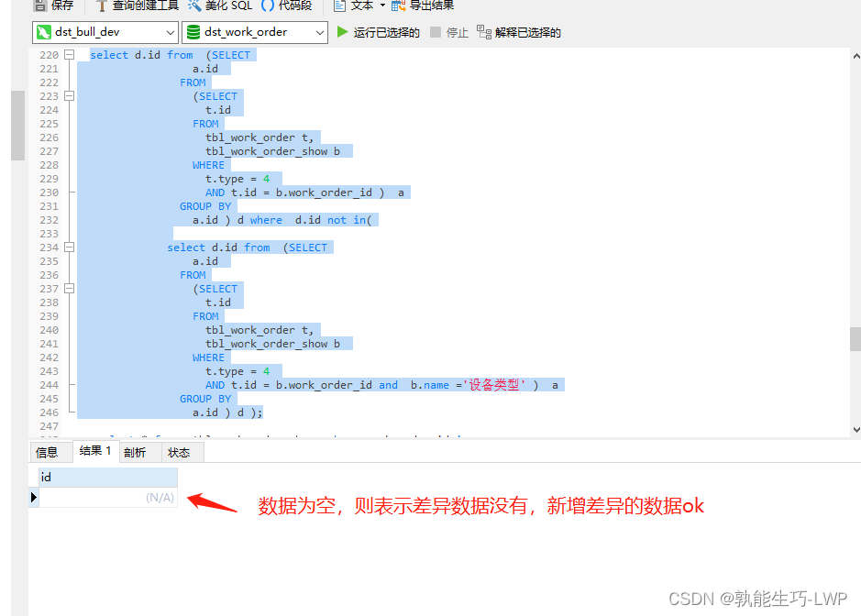
Task: Click 'select d.id from' on line 220
Action: (142, 55)
